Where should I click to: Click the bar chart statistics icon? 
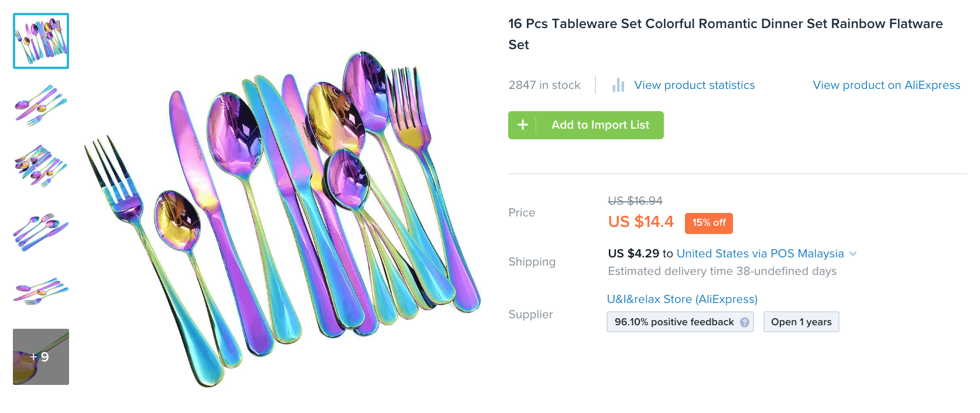(x=618, y=85)
